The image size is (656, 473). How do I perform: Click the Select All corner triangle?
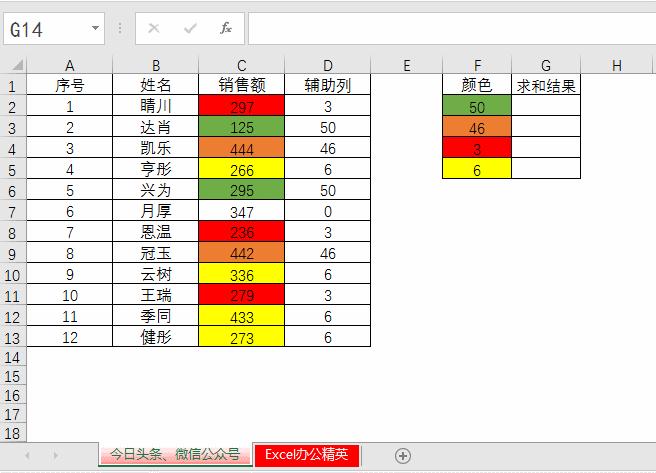coord(17,65)
